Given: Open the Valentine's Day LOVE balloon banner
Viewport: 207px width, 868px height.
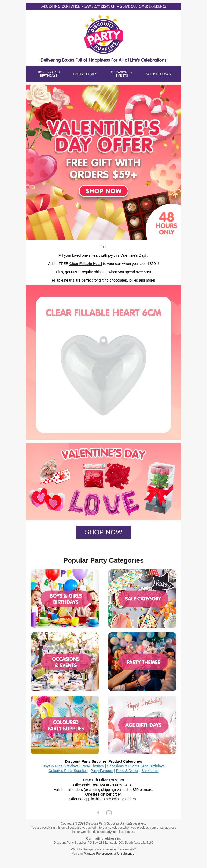Looking at the screenshot, I should point(103,482).
